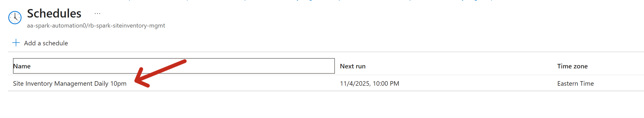The width and height of the screenshot is (644, 118).
Task: Open the more options ellipsis beside Schedules
Action: tap(97, 14)
